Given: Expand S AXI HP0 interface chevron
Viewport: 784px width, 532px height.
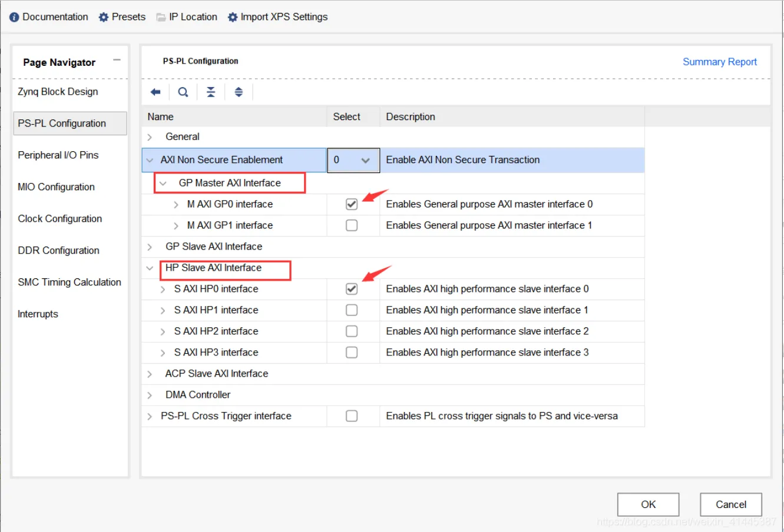Looking at the screenshot, I should point(163,290).
